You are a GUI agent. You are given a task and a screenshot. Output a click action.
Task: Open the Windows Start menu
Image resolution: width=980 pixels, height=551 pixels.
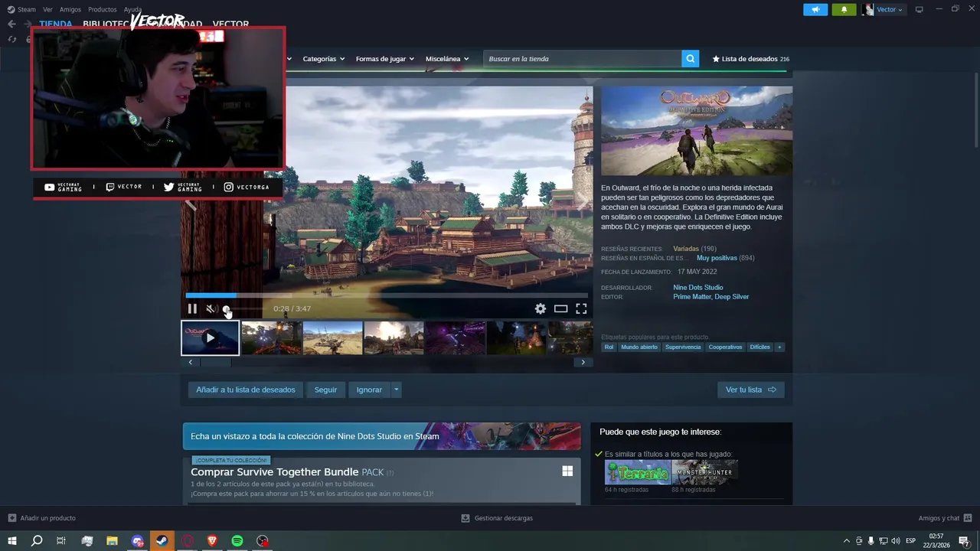click(x=11, y=541)
